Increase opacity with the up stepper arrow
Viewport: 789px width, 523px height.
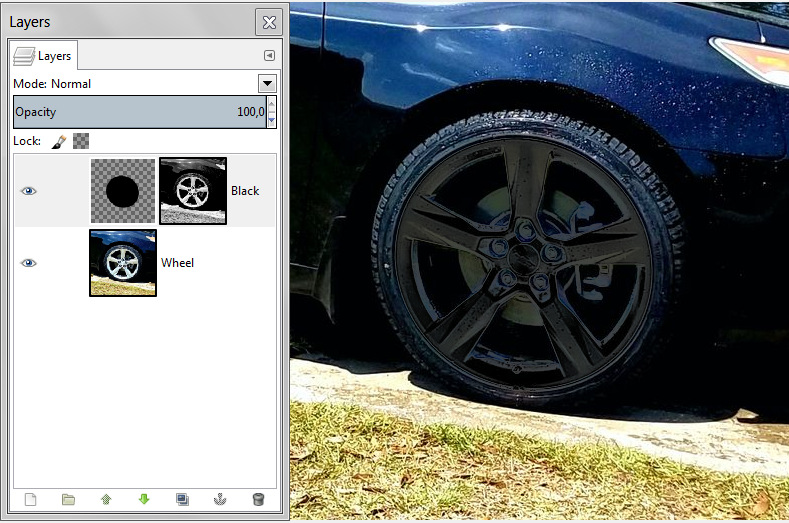(x=272, y=104)
